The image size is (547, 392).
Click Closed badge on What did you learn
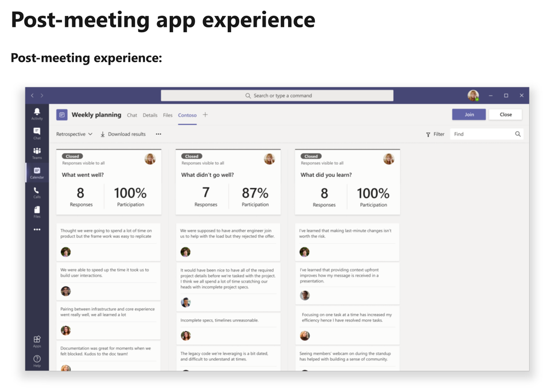(x=311, y=156)
